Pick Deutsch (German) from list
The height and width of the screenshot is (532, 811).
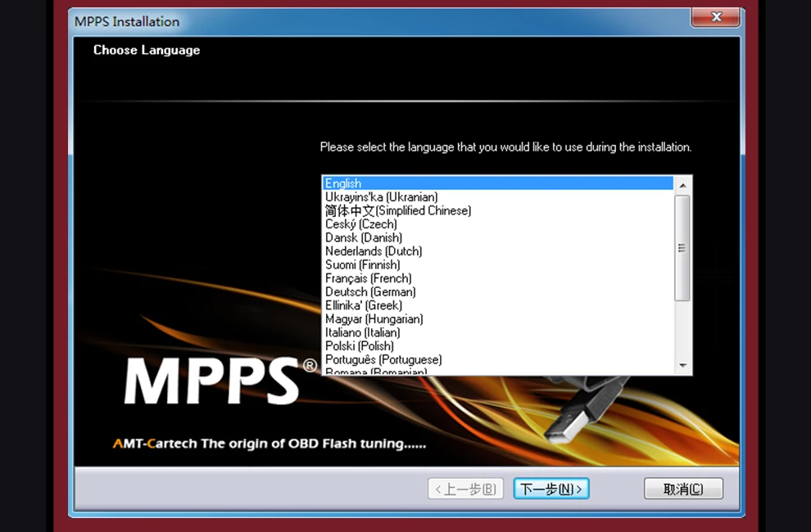[x=498, y=291]
